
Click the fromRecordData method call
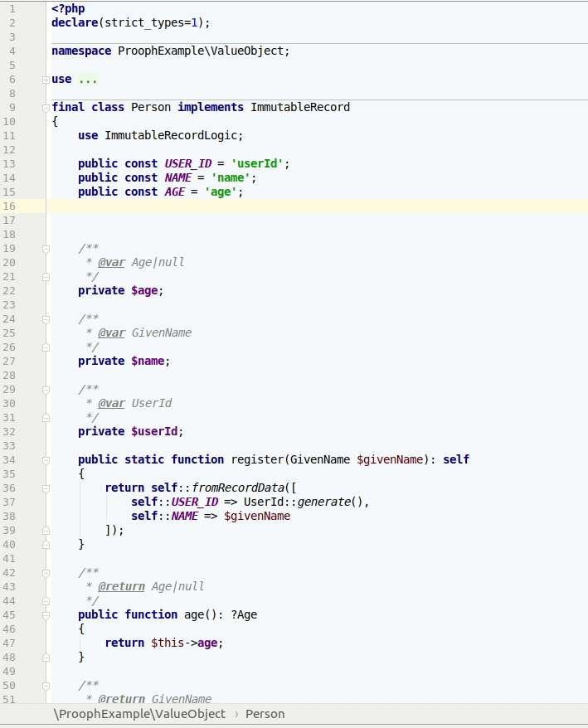click(x=237, y=488)
